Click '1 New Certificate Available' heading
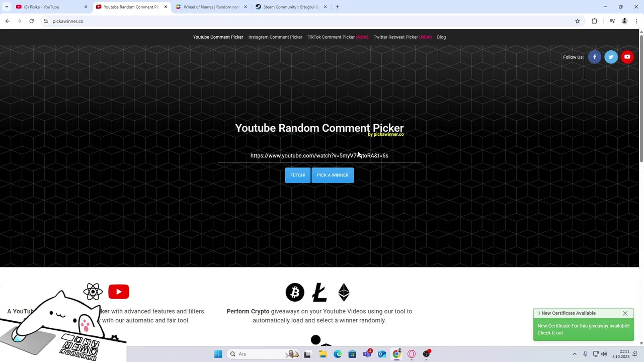 [567, 313]
